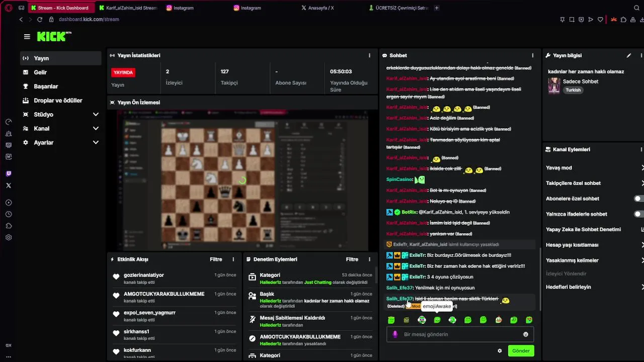Insert the emojiAwake emote
Viewport: 644px width, 362px height.
437,320
